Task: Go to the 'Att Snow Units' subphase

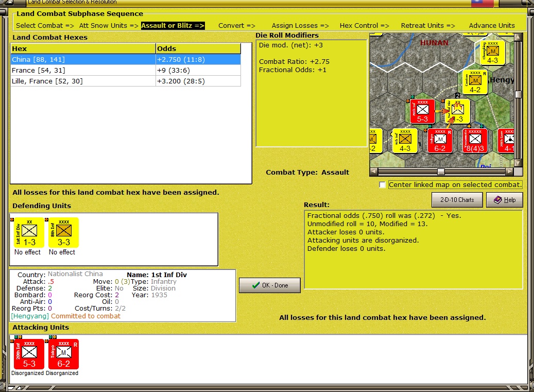Action: pyautogui.click(x=109, y=26)
